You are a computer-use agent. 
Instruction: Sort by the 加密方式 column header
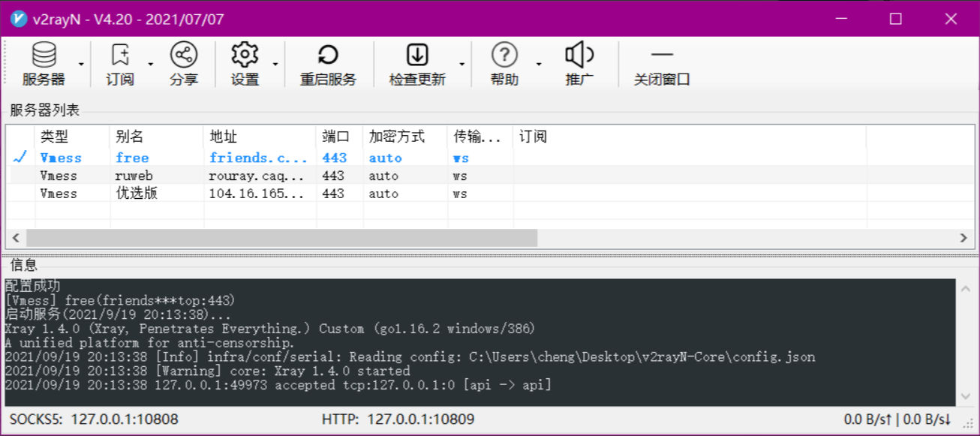tap(405, 137)
